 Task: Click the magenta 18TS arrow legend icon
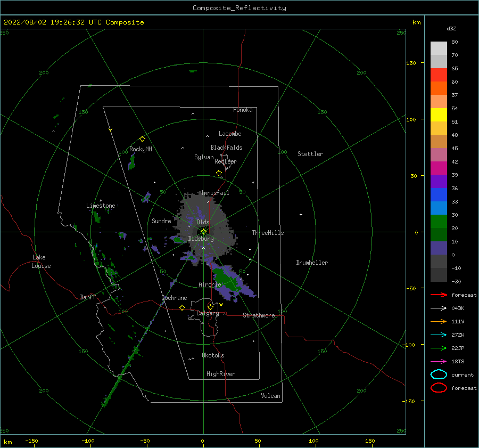click(439, 362)
